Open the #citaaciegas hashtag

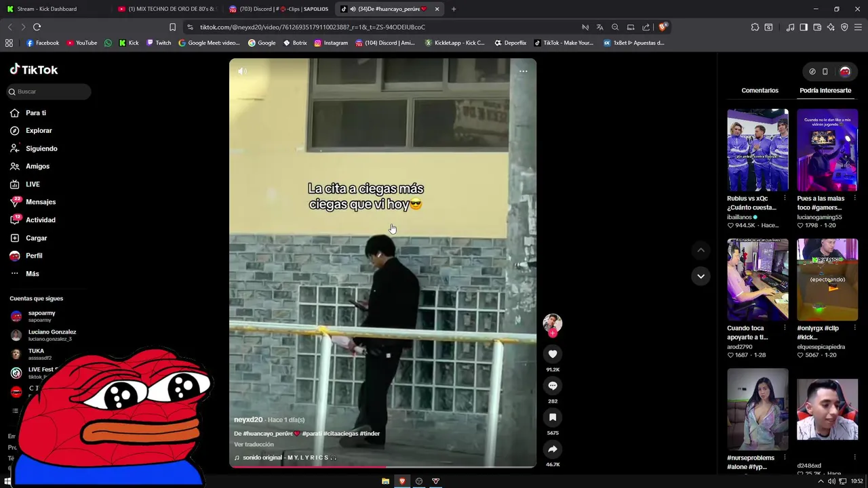click(340, 434)
